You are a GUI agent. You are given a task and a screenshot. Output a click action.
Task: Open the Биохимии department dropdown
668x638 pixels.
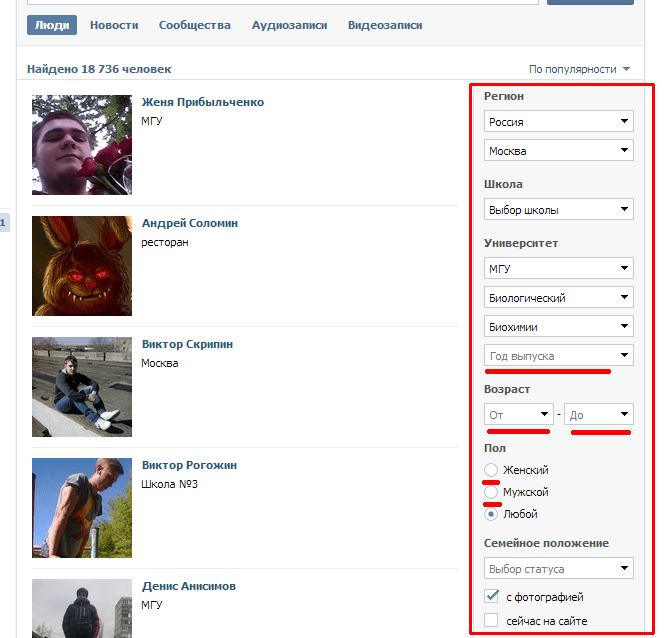pyautogui.click(x=559, y=326)
